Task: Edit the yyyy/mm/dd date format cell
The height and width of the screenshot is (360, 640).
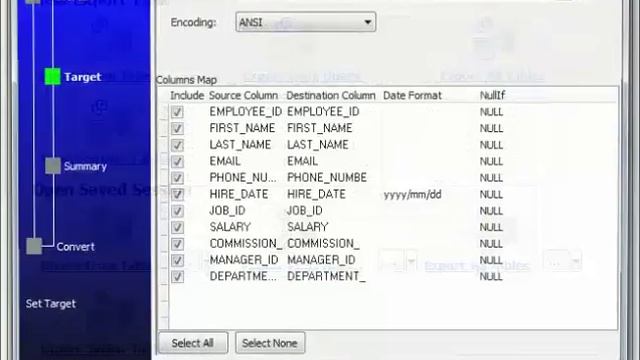Action: (413, 194)
